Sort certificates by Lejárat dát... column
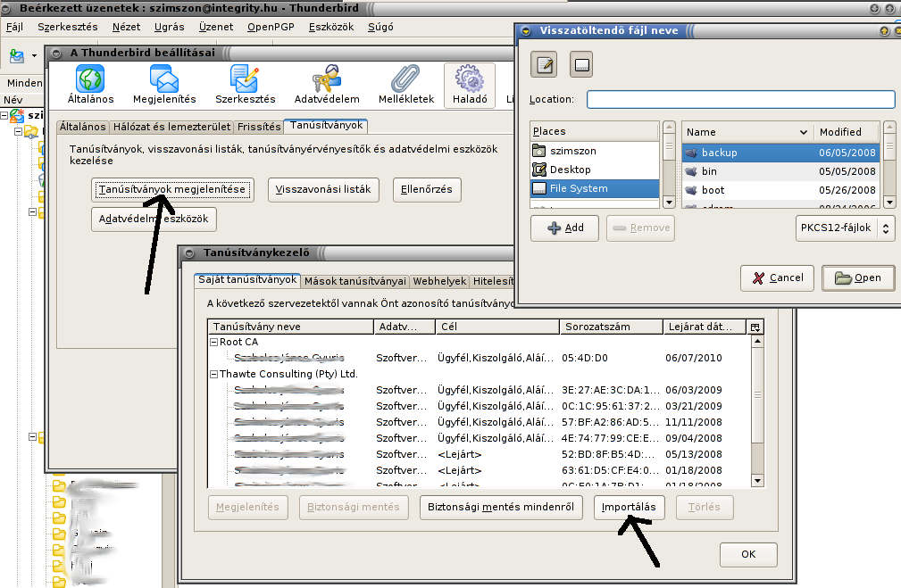 coord(705,327)
